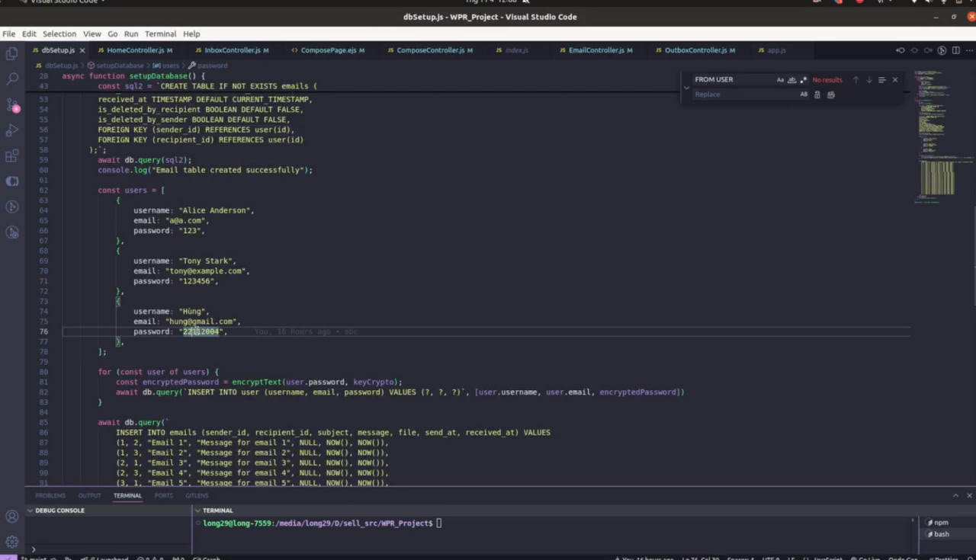Viewport: 976px width, 560px height.
Task: Open the View menu
Action: [91, 34]
